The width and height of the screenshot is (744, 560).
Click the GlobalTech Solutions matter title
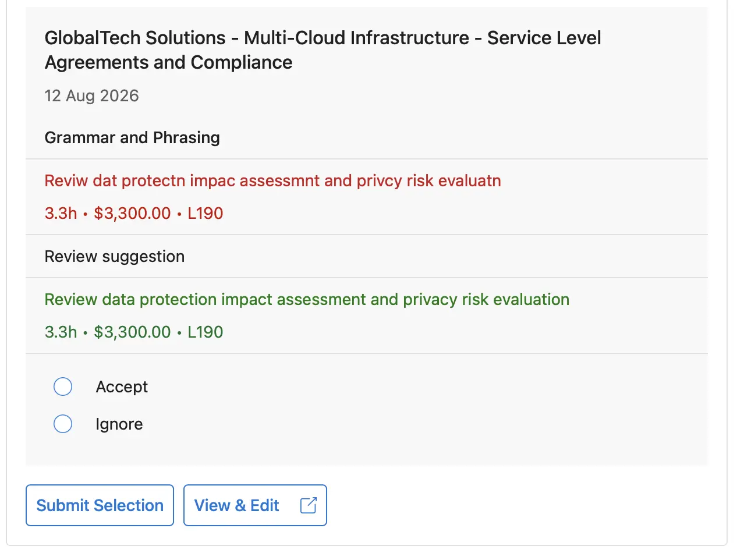[x=323, y=50]
